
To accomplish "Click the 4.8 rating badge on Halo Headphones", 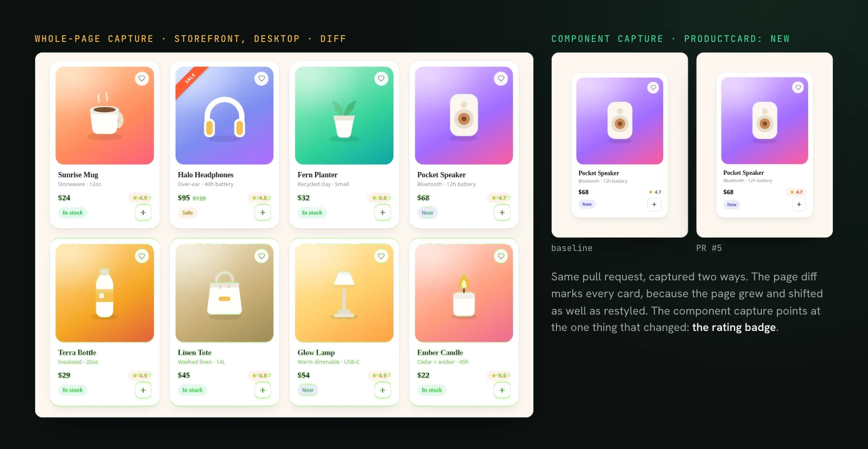I will point(259,198).
